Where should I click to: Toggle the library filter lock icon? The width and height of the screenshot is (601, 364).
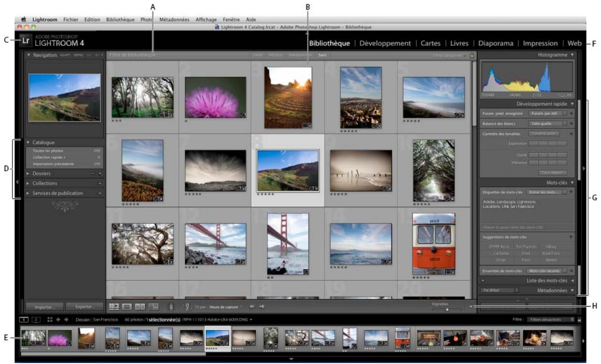click(x=472, y=55)
